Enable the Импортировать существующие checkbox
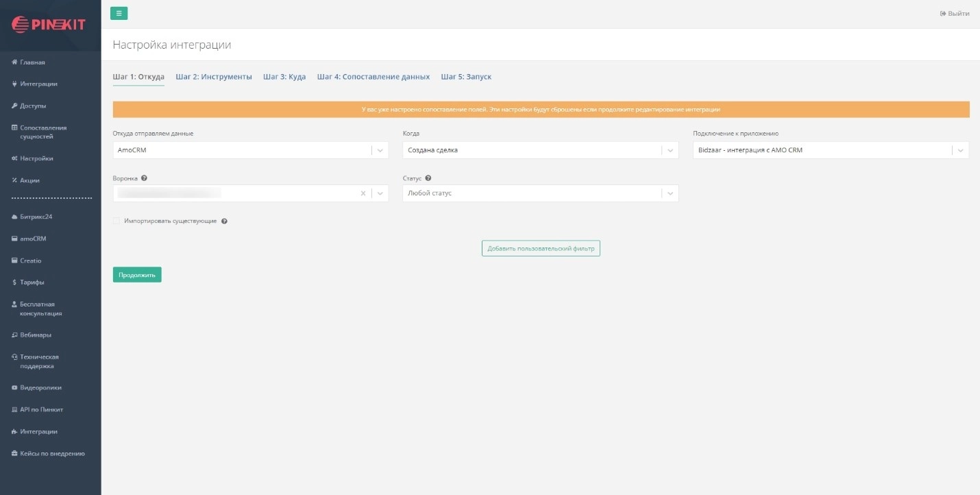 coord(117,221)
